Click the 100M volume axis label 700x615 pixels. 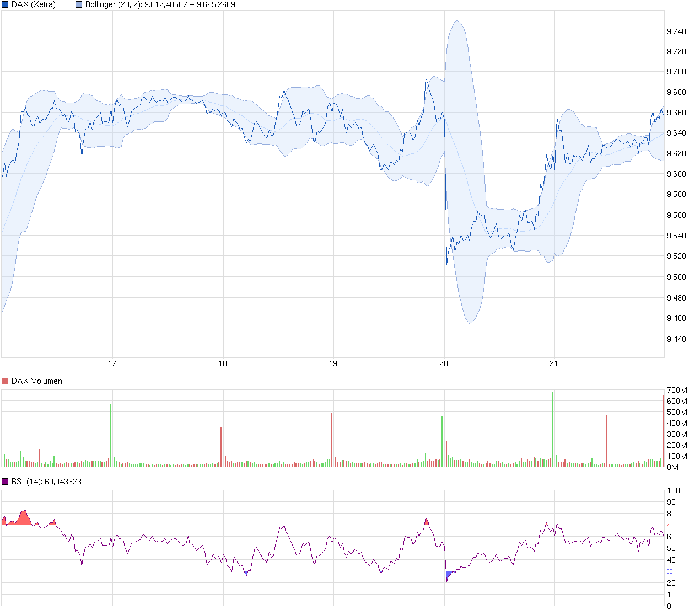pos(677,456)
